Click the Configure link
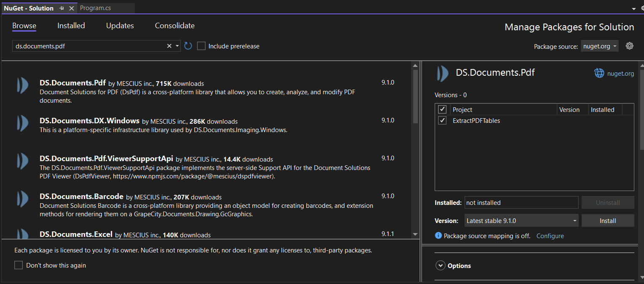Image resolution: width=644 pixels, height=284 pixels. [x=550, y=236]
